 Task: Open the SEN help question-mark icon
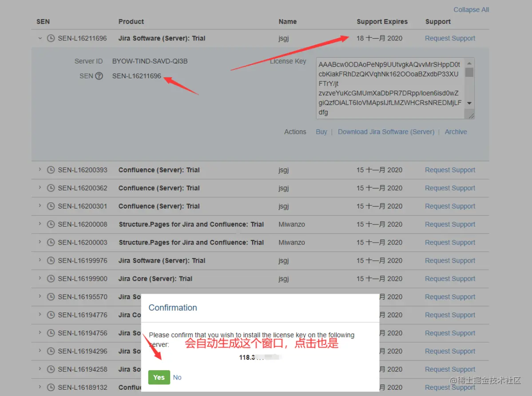click(99, 76)
